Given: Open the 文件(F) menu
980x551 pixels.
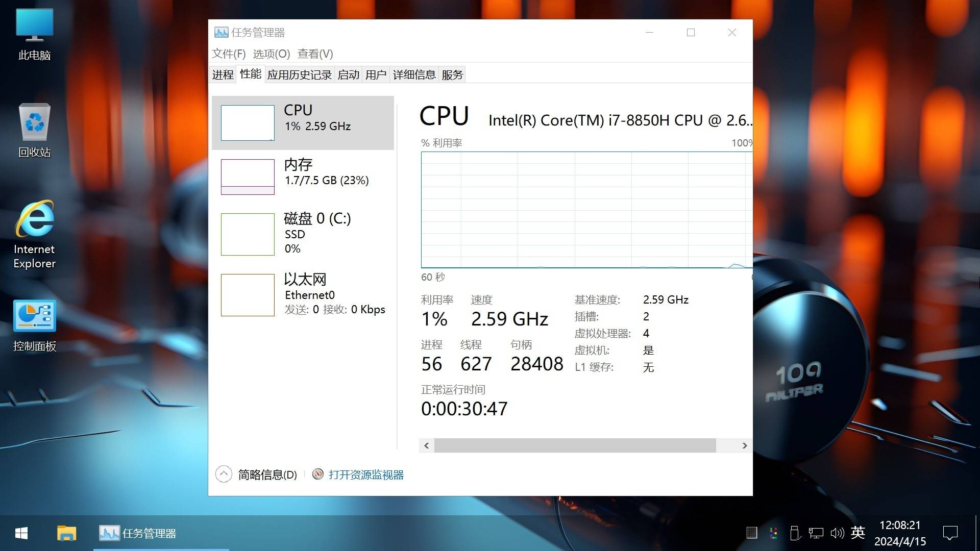Looking at the screenshot, I should (x=229, y=54).
